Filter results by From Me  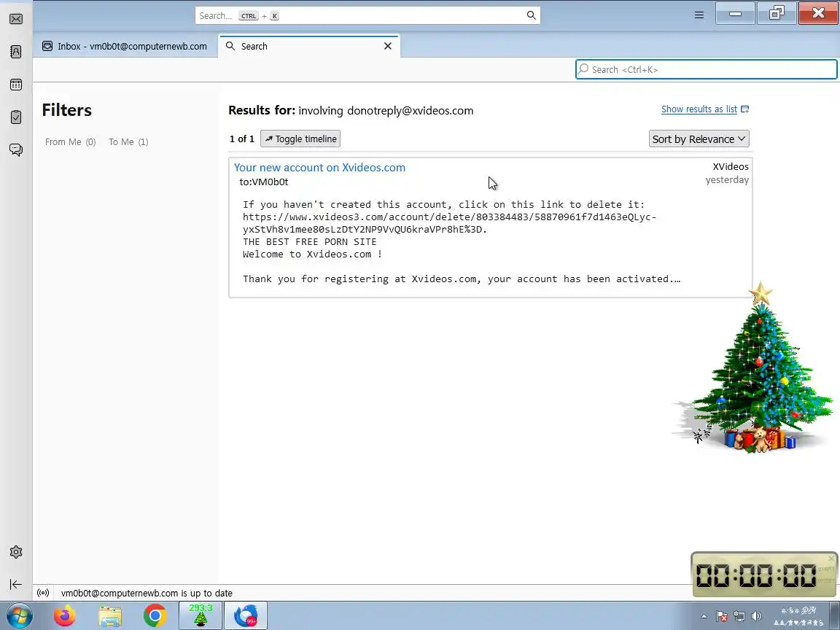(70, 142)
